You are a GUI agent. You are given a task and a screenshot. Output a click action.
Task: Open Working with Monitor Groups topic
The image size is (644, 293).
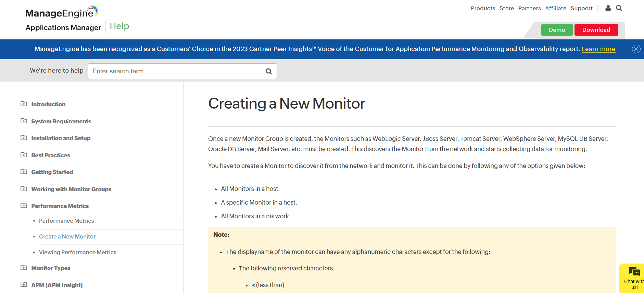click(x=71, y=189)
